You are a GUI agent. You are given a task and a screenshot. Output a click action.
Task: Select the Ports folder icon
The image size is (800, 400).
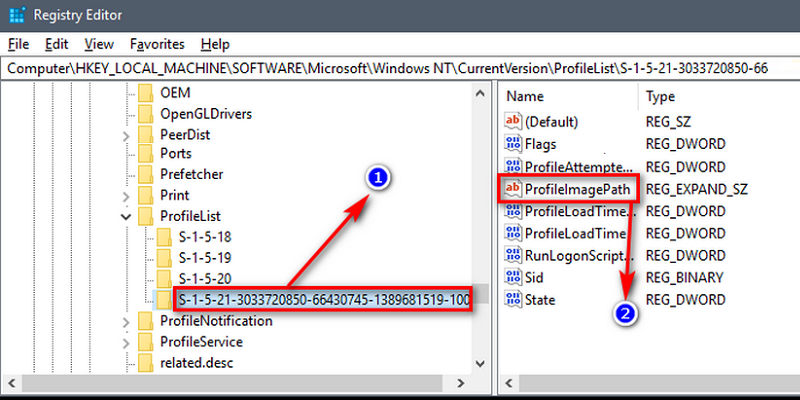click(146, 153)
